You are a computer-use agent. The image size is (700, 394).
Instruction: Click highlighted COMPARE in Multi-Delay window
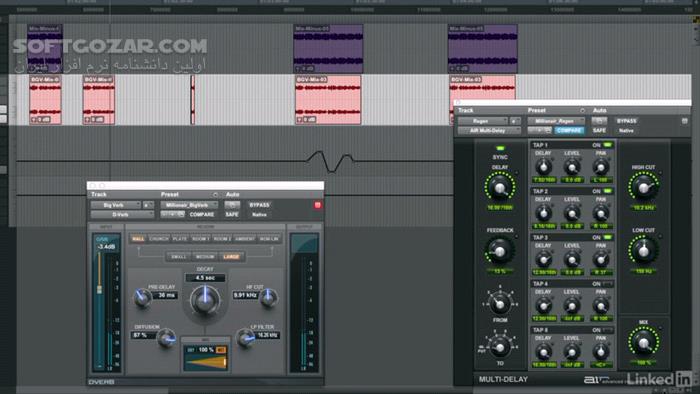[x=569, y=131]
